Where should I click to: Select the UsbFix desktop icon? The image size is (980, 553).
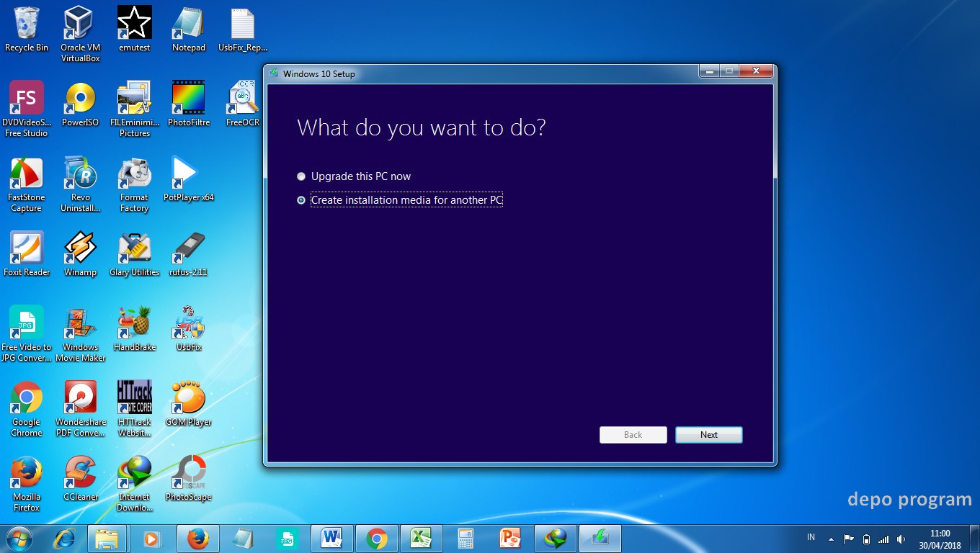[x=189, y=329]
